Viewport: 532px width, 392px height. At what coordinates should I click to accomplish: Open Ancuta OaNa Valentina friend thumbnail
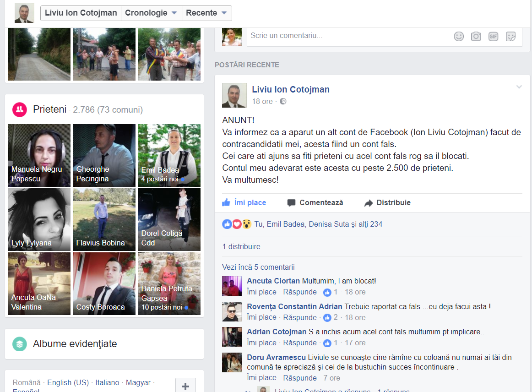tap(39, 284)
